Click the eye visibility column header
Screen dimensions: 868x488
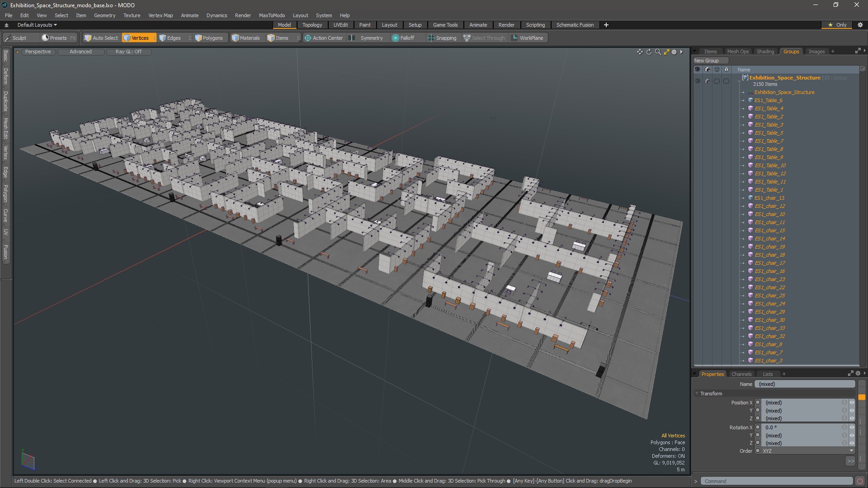click(x=698, y=70)
